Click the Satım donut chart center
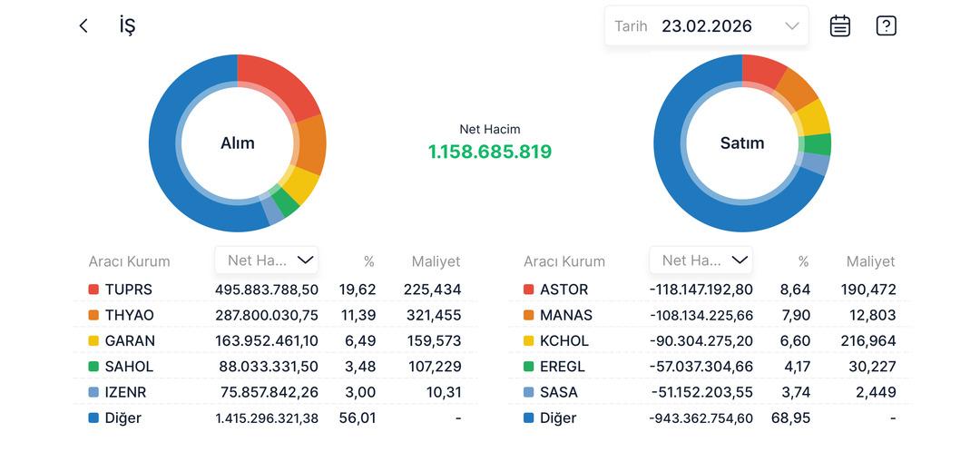Screen dimensions: 980x452 click(741, 143)
